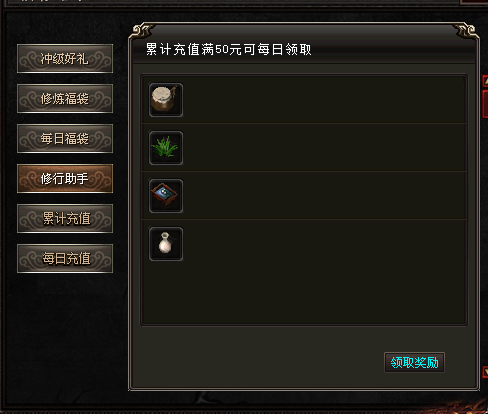Go to the 累计充值 tab

(65, 219)
